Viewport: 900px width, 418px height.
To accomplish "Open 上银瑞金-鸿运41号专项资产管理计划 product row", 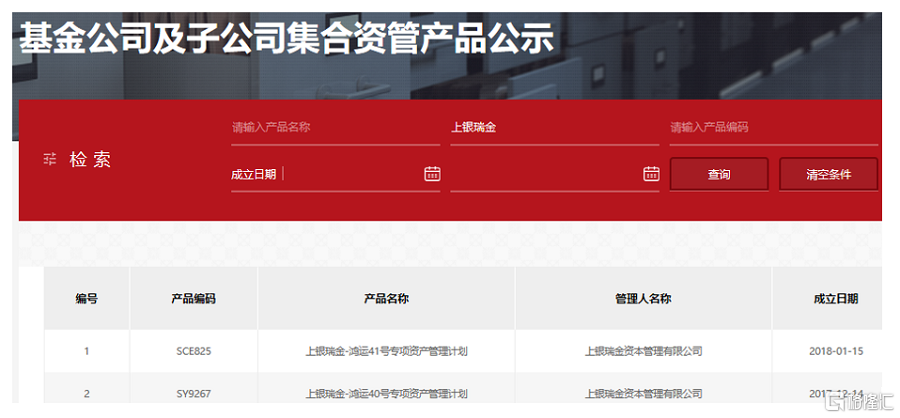I will [386, 351].
